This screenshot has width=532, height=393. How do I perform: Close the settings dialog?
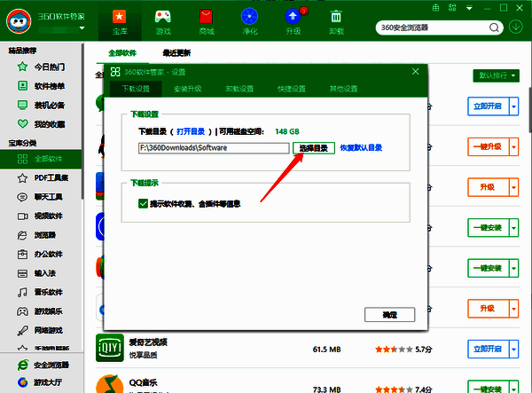coord(415,72)
